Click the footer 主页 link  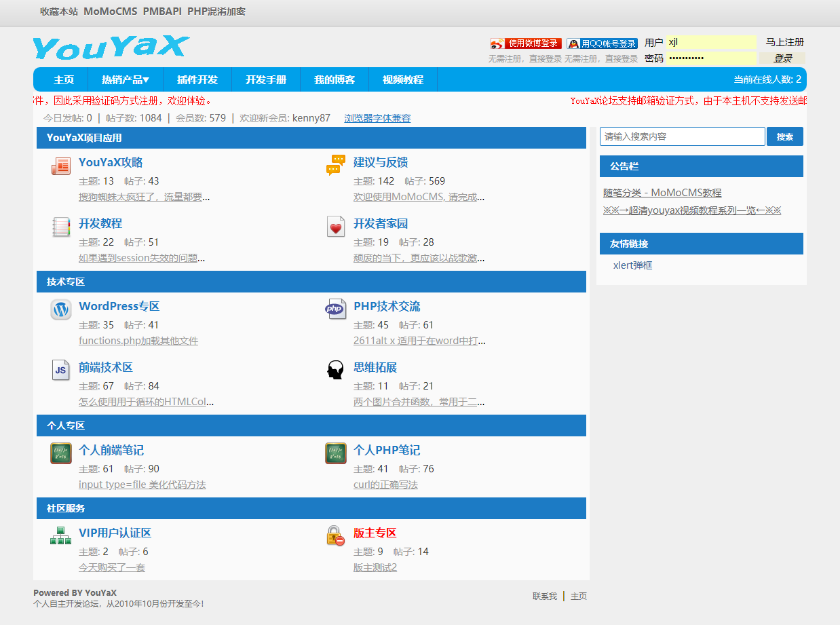click(579, 596)
